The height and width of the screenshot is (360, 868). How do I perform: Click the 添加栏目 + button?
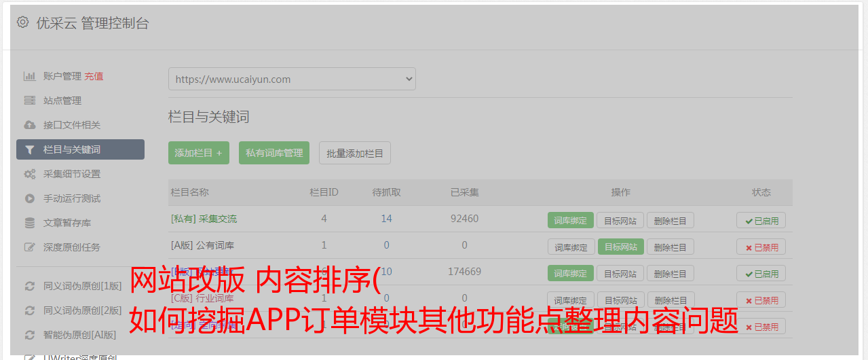tap(199, 153)
